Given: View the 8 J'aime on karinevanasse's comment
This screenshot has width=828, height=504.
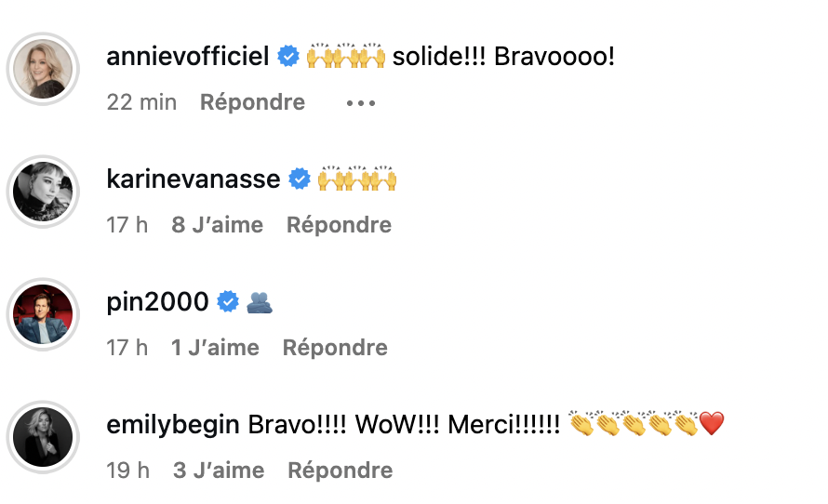Looking at the screenshot, I should coord(218,225).
